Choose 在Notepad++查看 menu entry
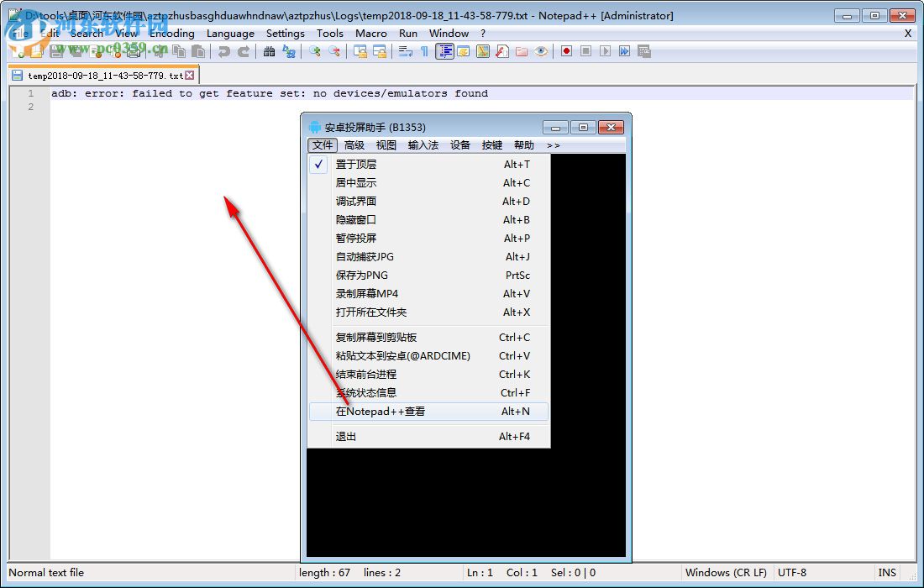Image resolution: width=924 pixels, height=588 pixels. (429, 412)
